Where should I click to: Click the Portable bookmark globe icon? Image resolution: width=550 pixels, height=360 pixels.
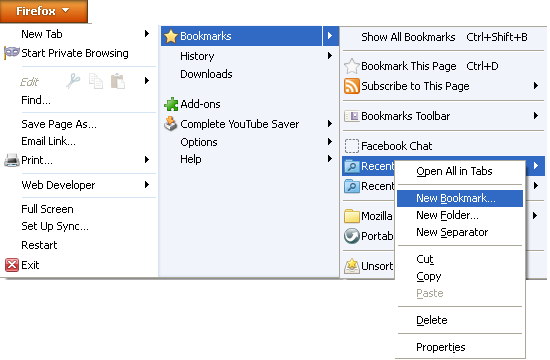pos(351,236)
